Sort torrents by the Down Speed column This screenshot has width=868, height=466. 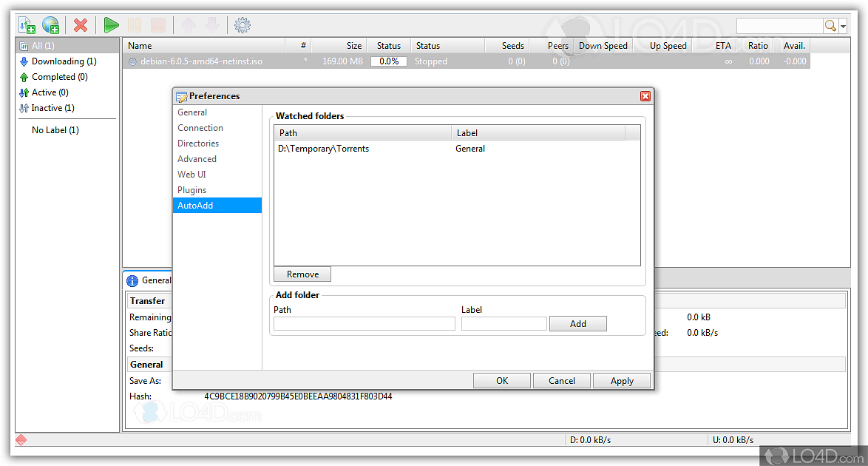click(603, 46)
